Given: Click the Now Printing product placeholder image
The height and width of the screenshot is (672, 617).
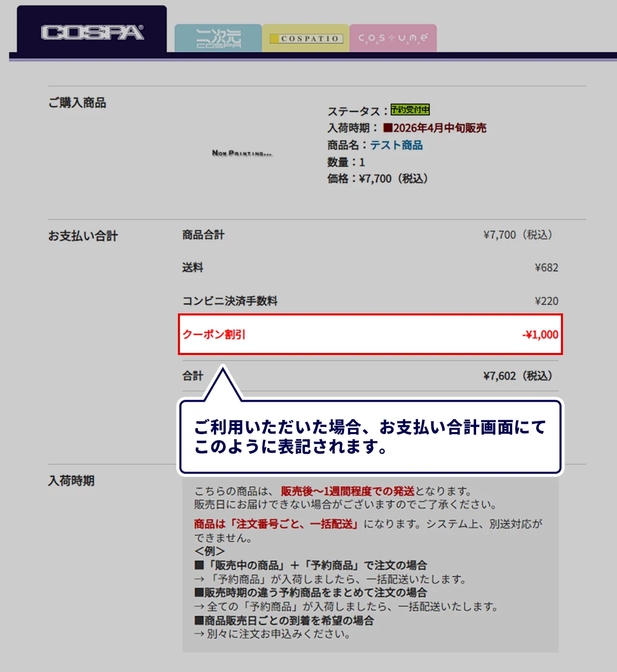Looking at the screenshot, I should pyautogui.click(x=242, y=152).
